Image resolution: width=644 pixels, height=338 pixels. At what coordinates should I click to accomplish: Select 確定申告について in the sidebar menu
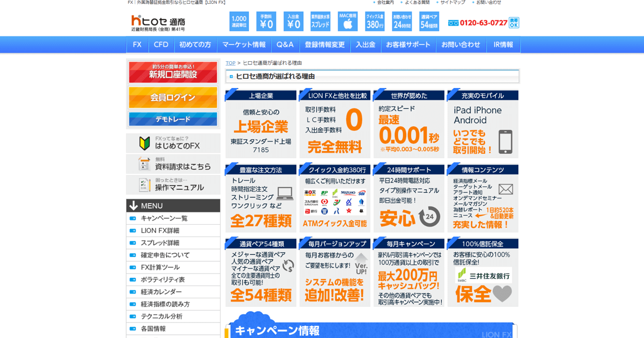point(173,255)
